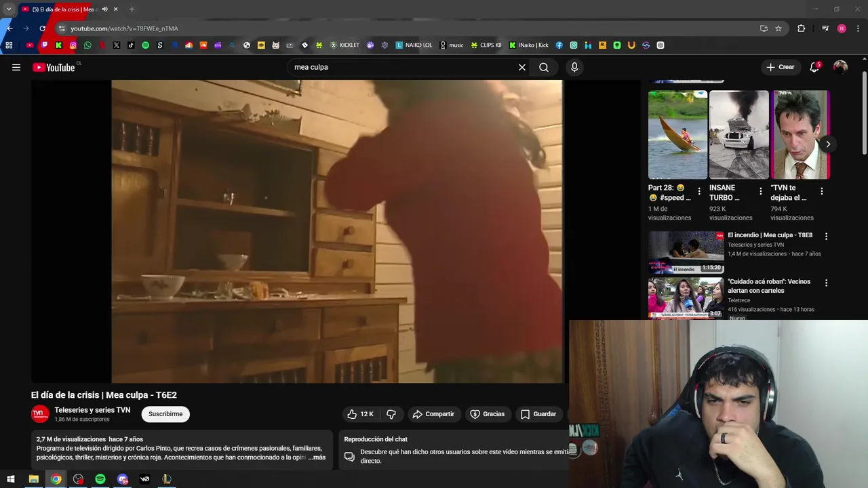Open the WhatsApp bookmark

tap(87, 45)
